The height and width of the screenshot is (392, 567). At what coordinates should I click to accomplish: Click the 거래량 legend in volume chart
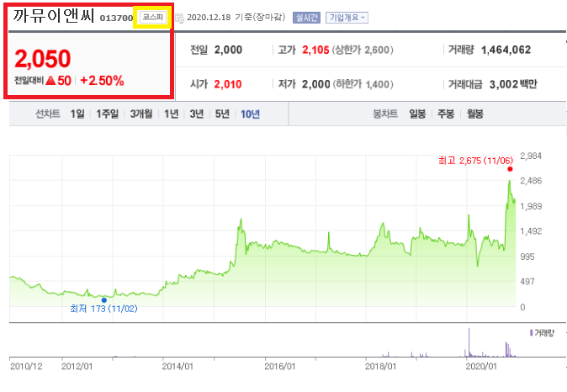pyautogui.click(x=542, y=332)
